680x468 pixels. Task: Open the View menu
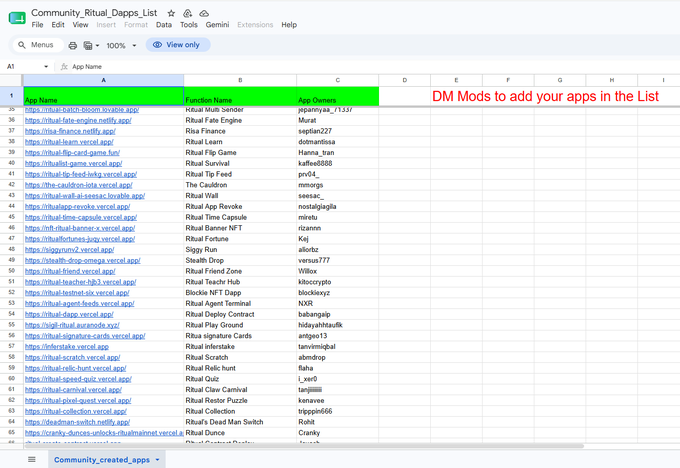[80, 25]
